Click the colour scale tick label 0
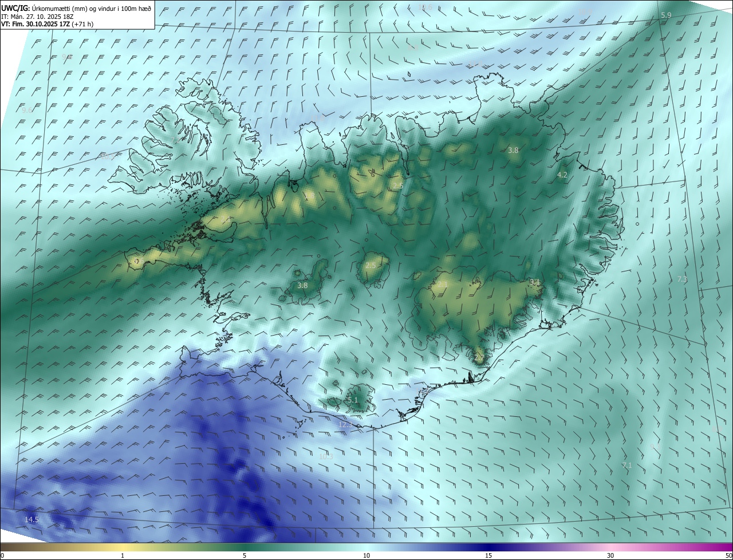This screenshot has height=560, width=733. coord(2,555)
